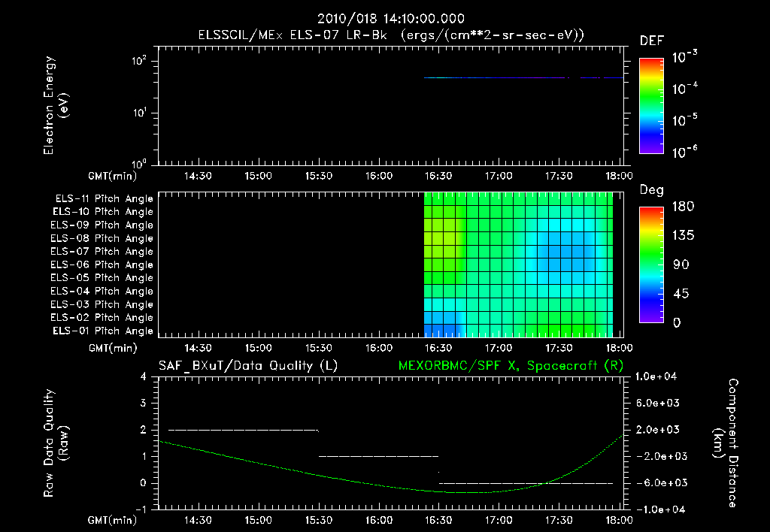Screen dimensions: 770x532
Task: Select the Raw Data Quality (Raw) axis label
Action: click(x=56, y=443)
